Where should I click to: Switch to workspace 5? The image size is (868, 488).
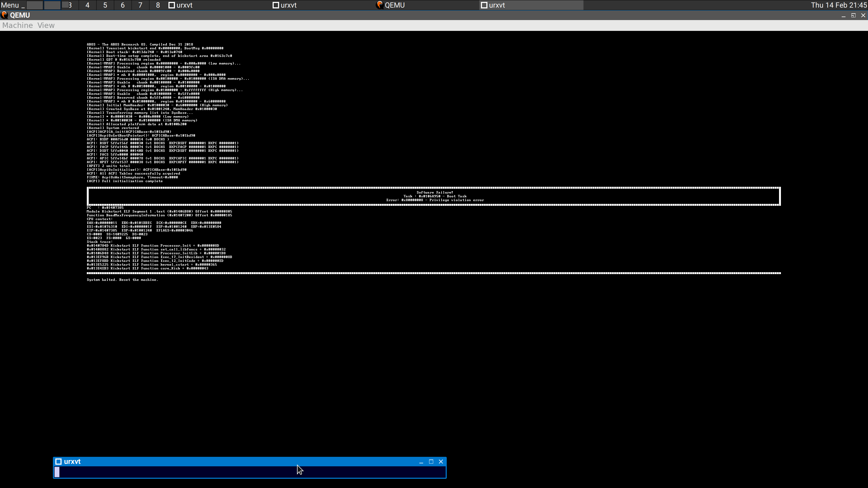click(x=105, y=5)
